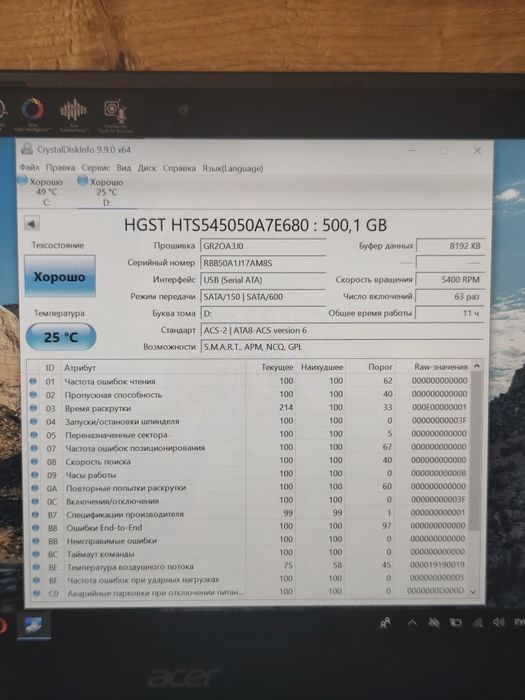Click status circle of 08 Скорость поиска

pos(34,462)
